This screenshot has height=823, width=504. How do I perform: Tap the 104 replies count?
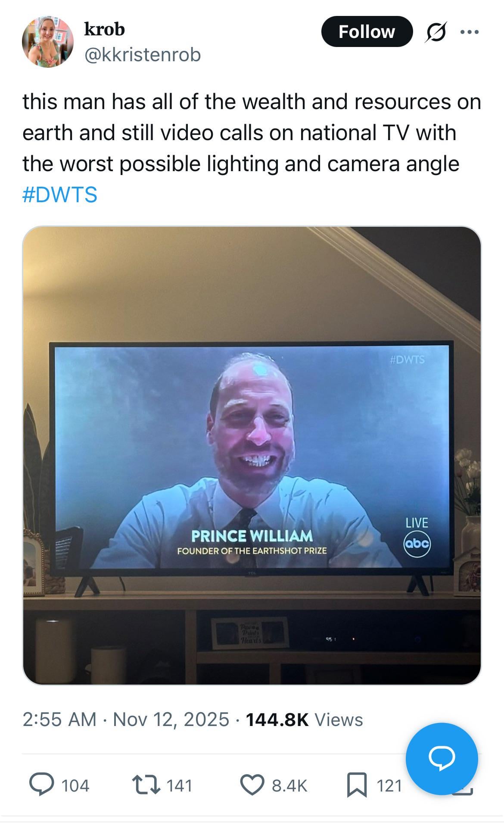coord(75,785)
